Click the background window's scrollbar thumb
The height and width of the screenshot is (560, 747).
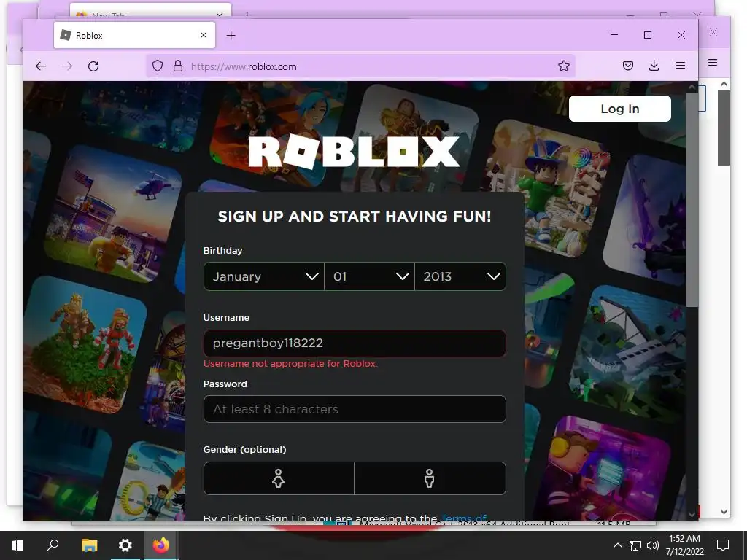(x=724, y=128)
